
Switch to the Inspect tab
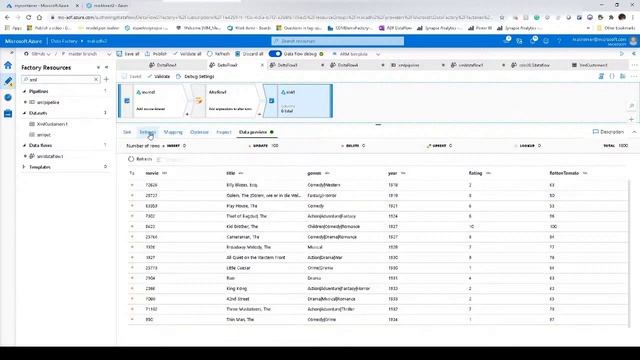[224, 132]
